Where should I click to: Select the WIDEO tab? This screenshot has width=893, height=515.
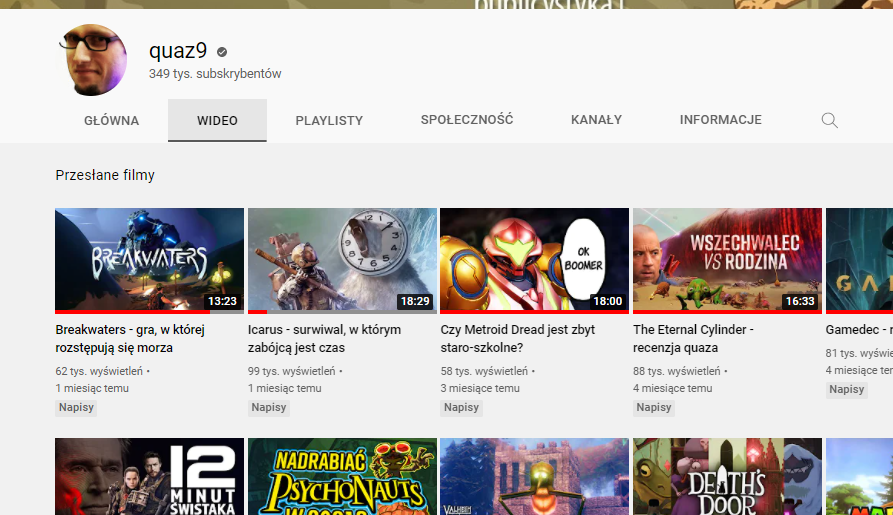[x=217, y=120]
